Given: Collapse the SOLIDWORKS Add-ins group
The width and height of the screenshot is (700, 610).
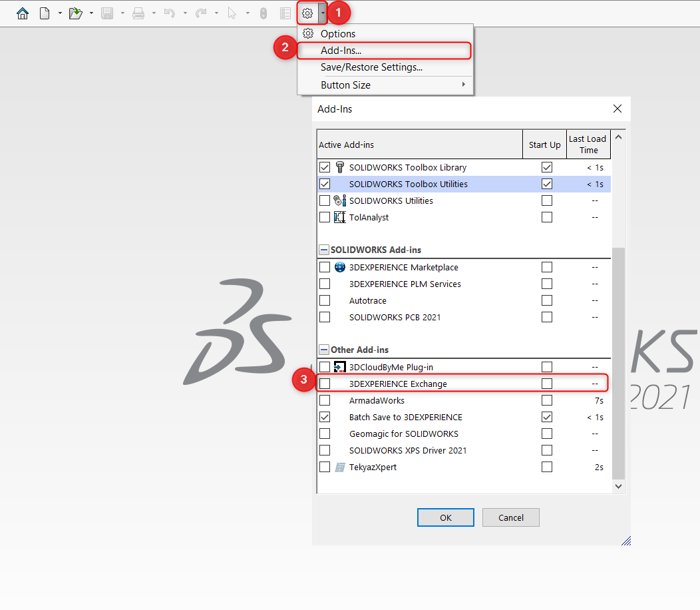Looking at the screenshot, I should [x=324, y=250].
